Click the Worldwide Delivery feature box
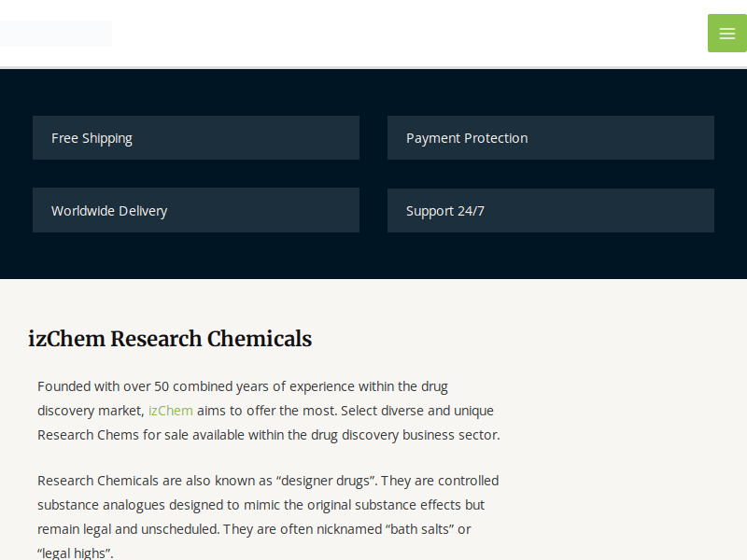This screenshot has width=747, height=560. point(196,210)
